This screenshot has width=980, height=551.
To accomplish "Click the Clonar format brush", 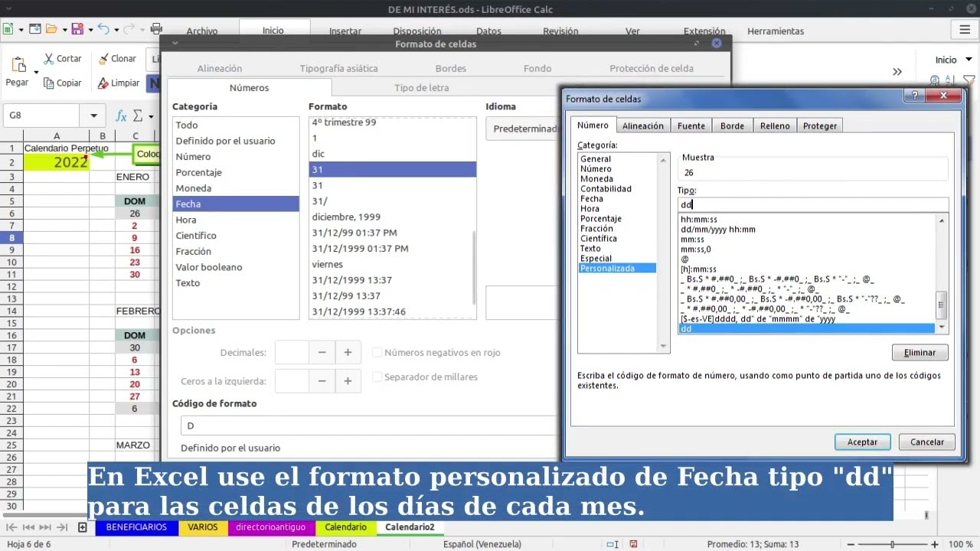I will tap(117, 58).
